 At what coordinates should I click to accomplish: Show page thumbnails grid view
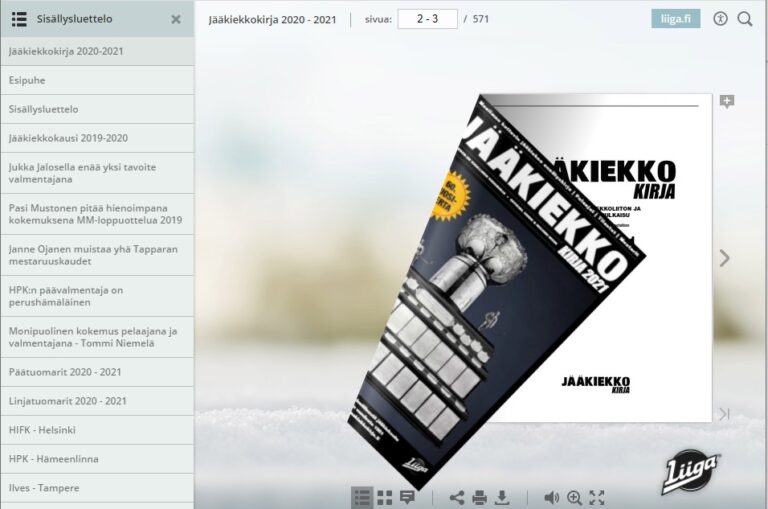(385, 498)
